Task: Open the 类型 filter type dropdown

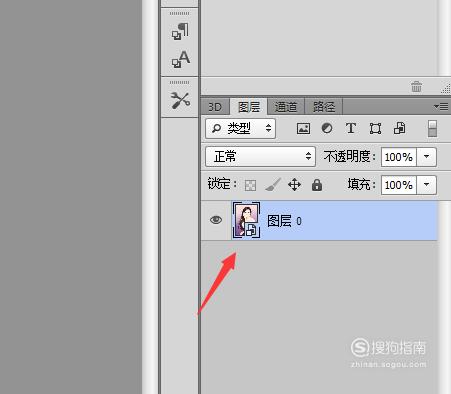Action: pos(240,128)
